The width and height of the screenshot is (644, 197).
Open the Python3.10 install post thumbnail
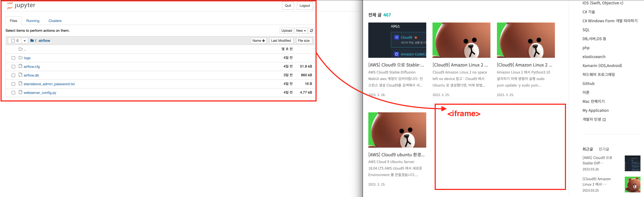point(526,40)
